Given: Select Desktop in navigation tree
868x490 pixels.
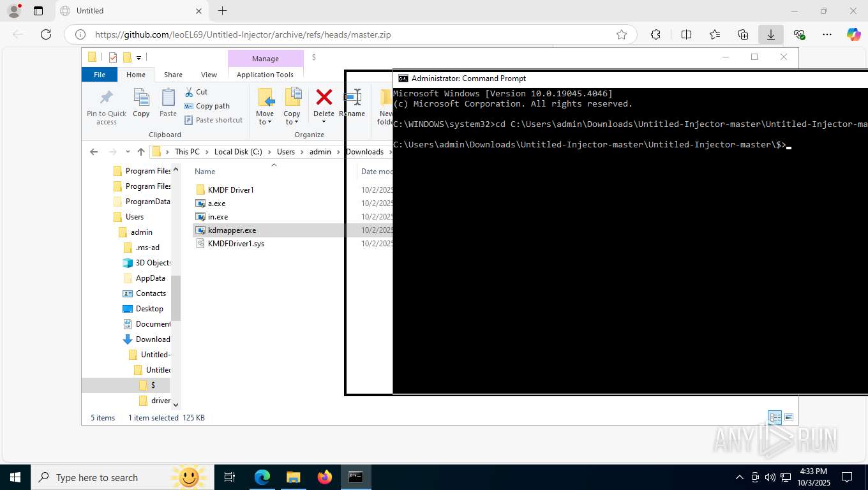Looking at the screenshot, I should [144, 309].
